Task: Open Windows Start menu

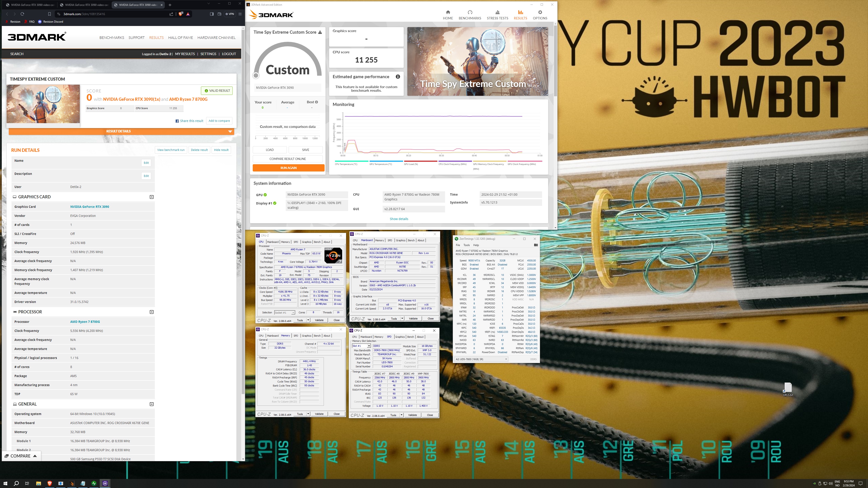Action: click(x=5, y=483)
